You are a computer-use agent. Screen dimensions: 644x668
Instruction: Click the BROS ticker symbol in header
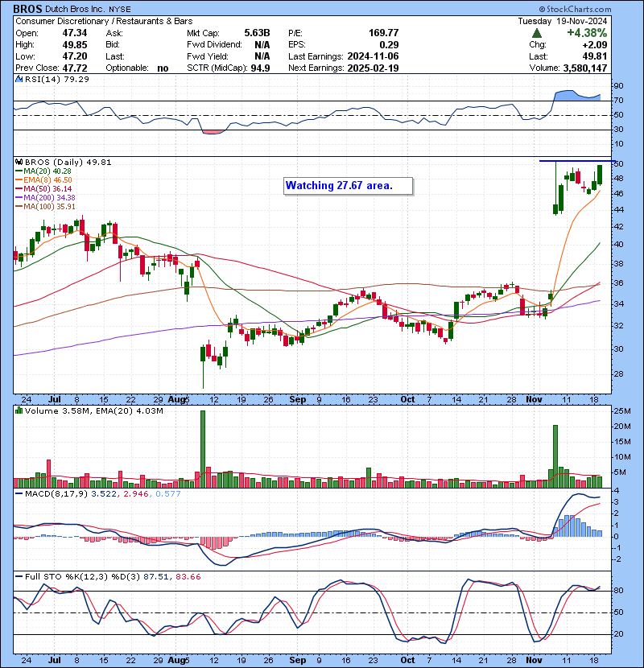point(27,9)
